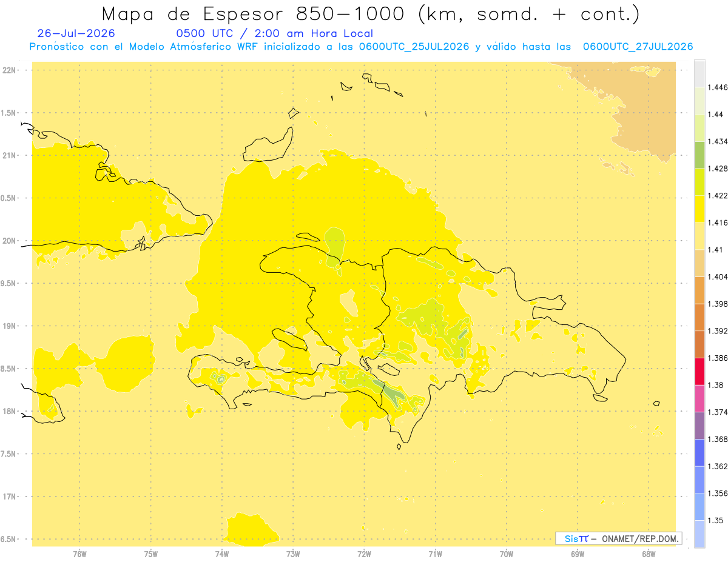Image resolution: width=728 pixels, height=562 pixels.
Task: Click the legend value '1.422'
Action: coord(718,195)
